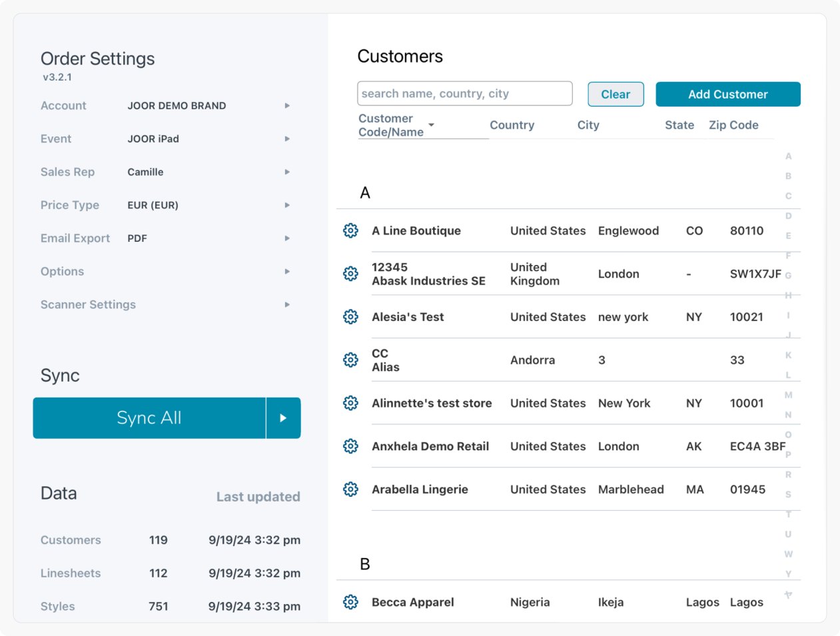840x636 pixels.
Task: Click gear icon beside A Line Boutique
Action: [350, 230]
